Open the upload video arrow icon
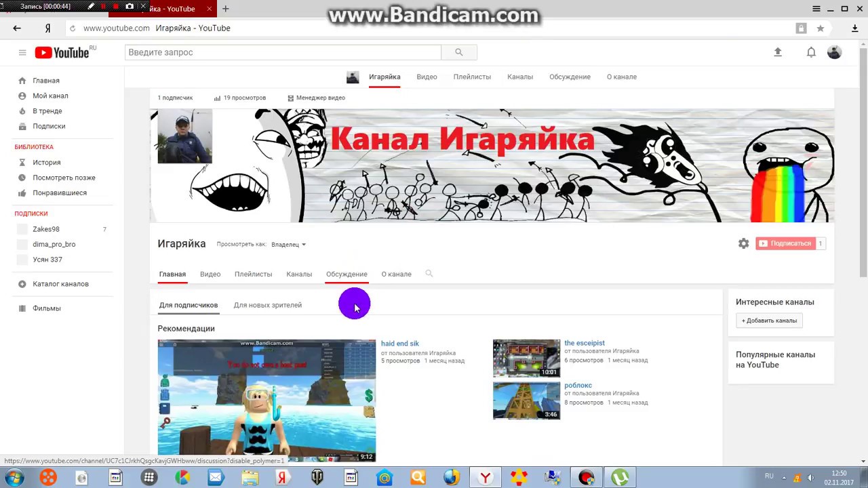The image size is (868, 488). coord(778,52)
